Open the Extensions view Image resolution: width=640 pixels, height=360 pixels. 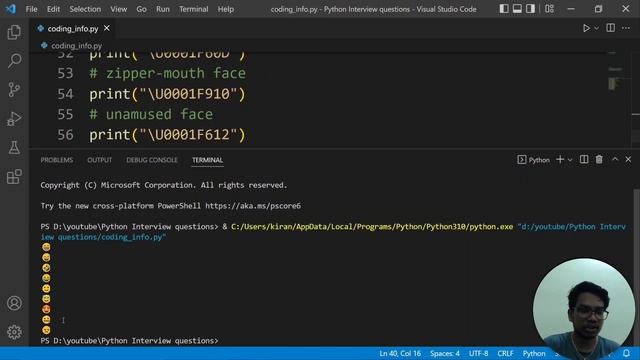(14, 177)
